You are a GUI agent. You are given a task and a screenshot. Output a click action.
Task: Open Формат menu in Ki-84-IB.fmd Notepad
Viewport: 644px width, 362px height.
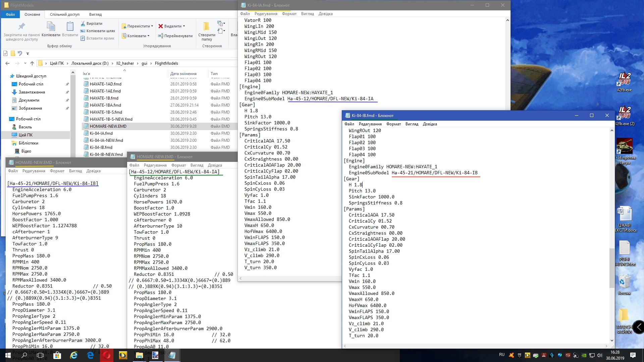coord(393,124)
